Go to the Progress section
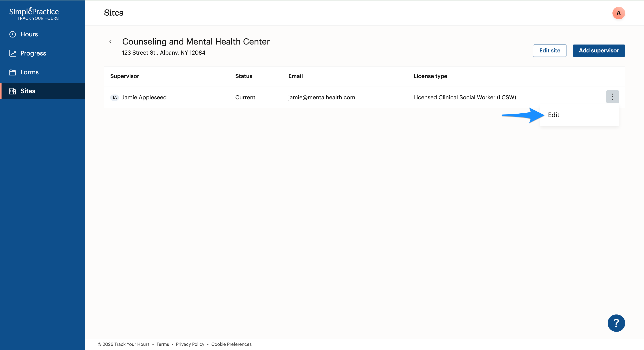This screenshot has height=350, width=644. (x=42, y=53)
